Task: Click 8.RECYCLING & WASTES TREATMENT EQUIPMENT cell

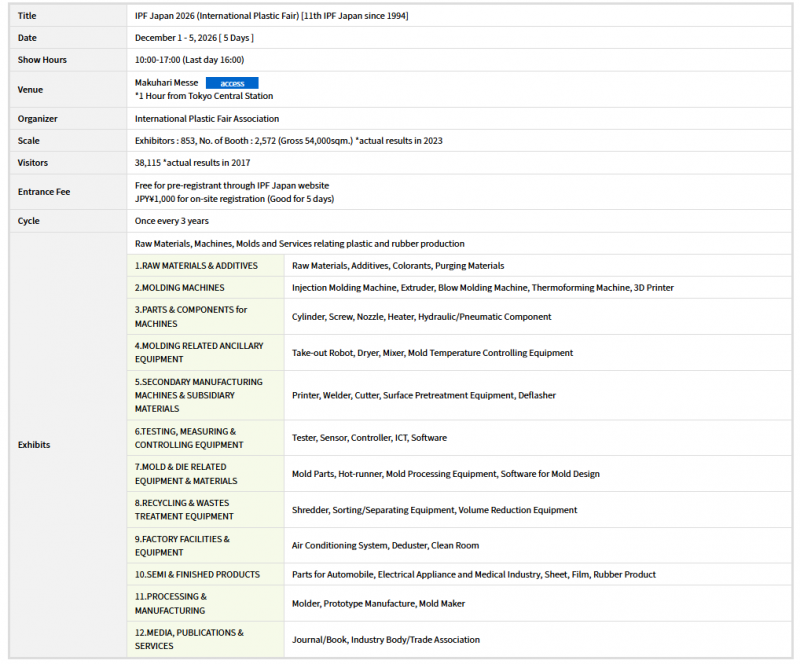Action: [x=184, y=510]
